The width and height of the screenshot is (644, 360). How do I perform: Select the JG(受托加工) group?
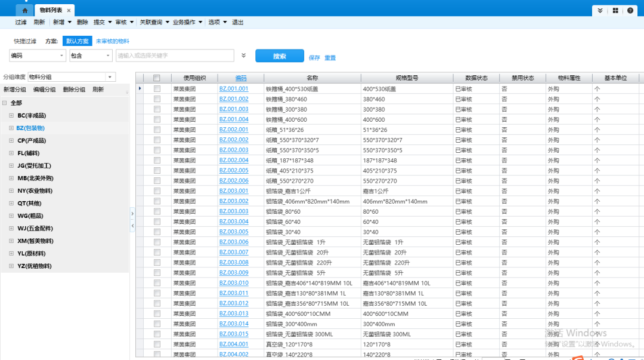click(35, 166)
